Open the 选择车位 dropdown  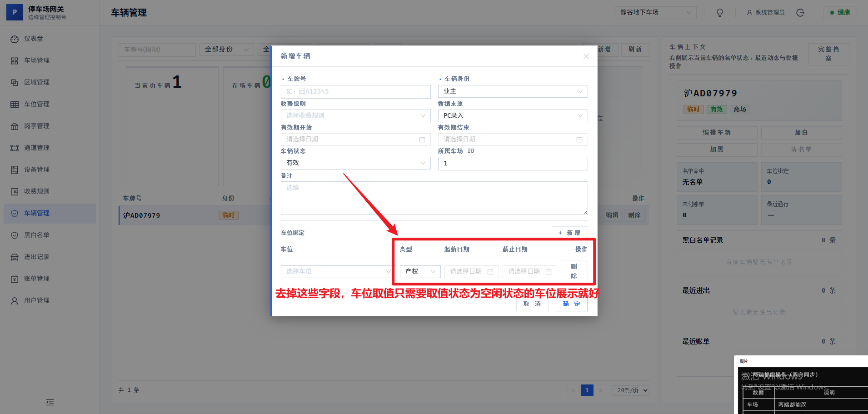(336, 271)
